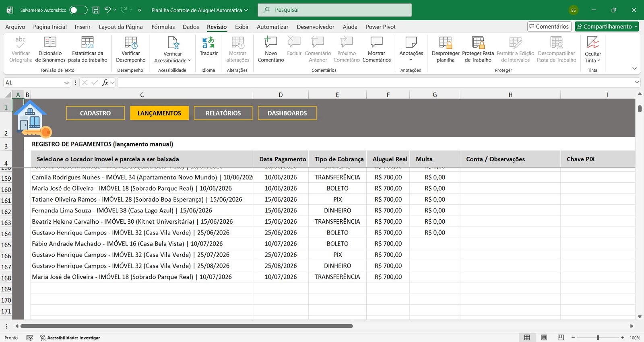The height and width of the screenshot is (342, 644).
Task: Click the zoom in plus button
Action: (622, 338)
